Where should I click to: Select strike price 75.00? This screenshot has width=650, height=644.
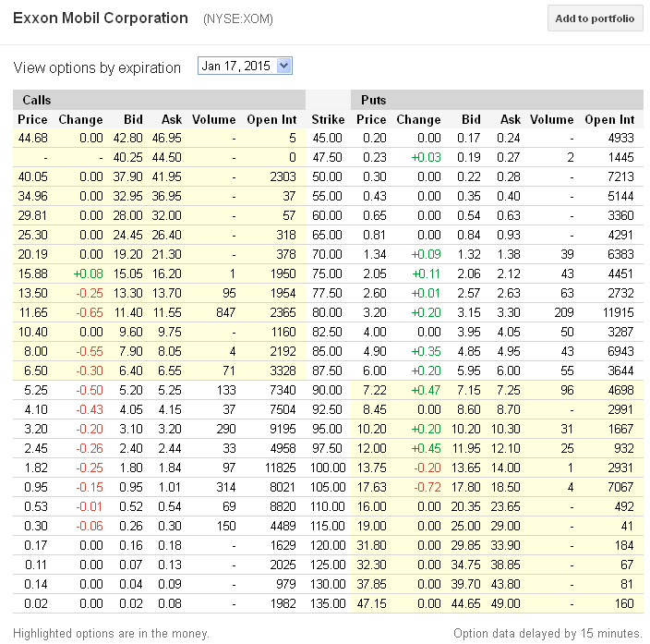coord(327,273)
